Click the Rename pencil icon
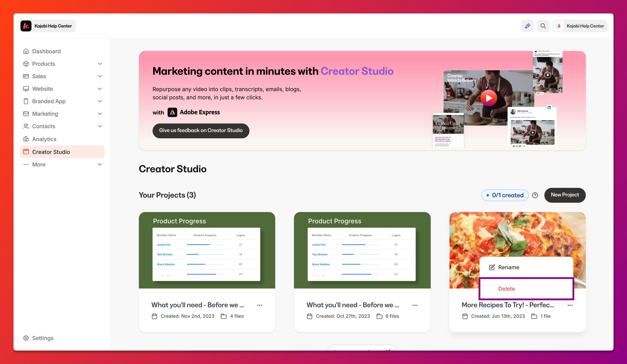 492,267
